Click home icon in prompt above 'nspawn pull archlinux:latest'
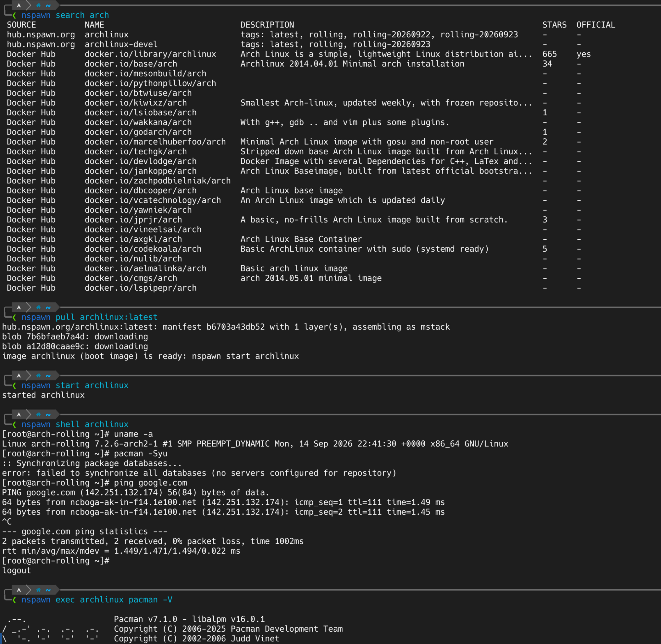The image size is (661, 644). 39,308
